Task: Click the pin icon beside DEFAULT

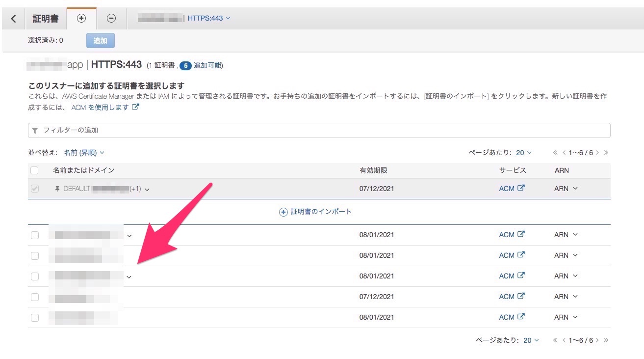Action: (57, 189)
